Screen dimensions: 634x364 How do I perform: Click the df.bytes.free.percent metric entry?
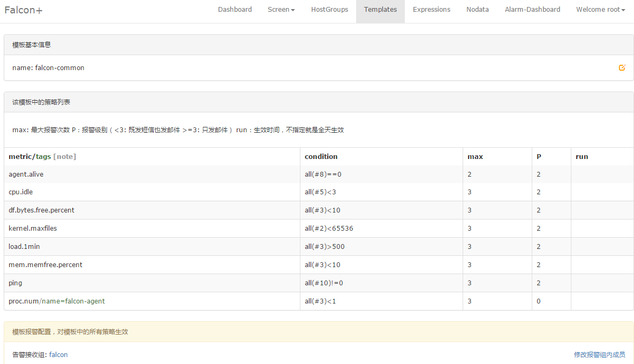(42, 210)
